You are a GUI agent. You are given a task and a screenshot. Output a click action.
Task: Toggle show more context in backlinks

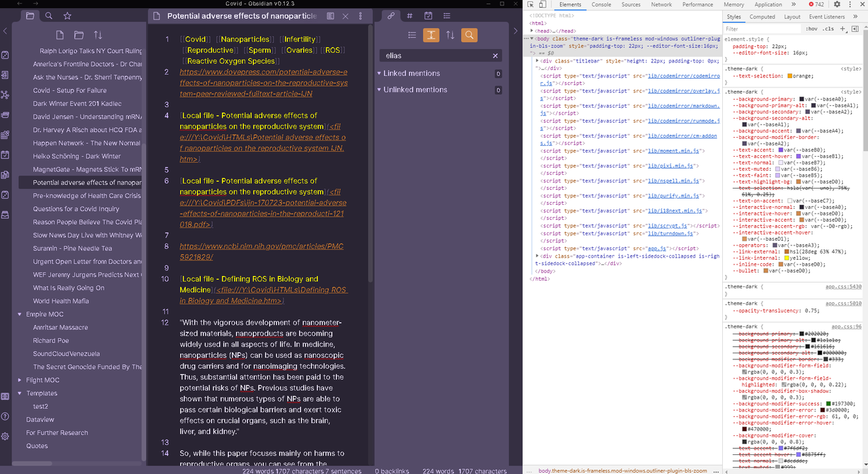[x=431, y=35]
